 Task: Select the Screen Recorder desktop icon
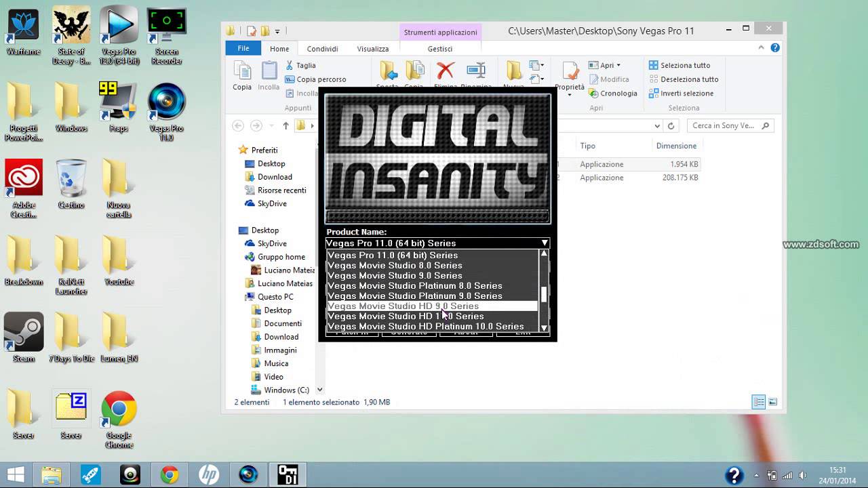[166, 36]
